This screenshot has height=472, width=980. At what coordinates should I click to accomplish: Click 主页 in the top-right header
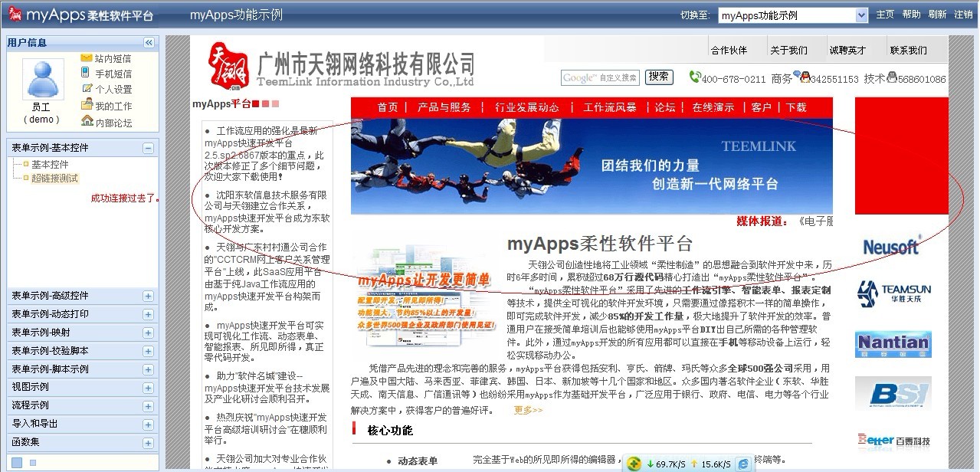(885, 15)
